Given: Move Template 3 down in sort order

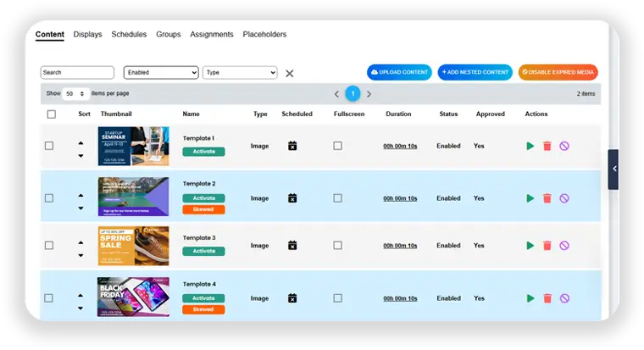Looking at the screenshot, I should click(x=80, y=255).
